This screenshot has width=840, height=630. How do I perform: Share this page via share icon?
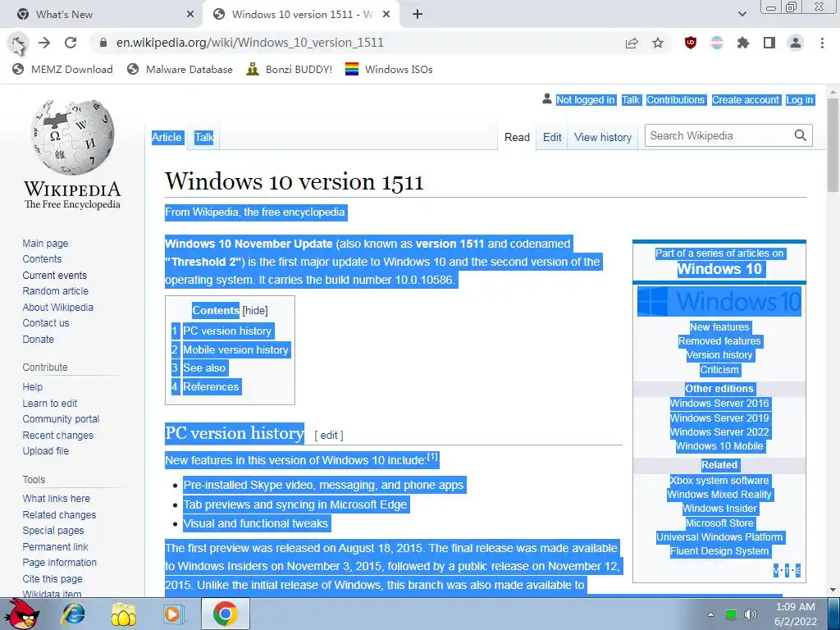[632, 43]
